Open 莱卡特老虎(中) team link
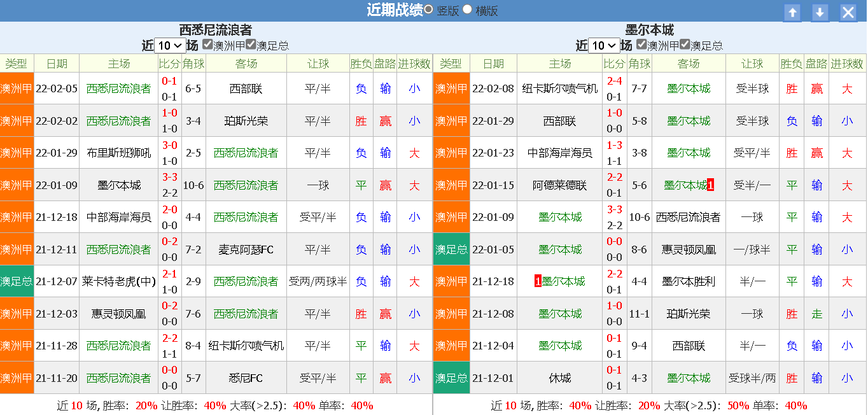 pos(119,281)
